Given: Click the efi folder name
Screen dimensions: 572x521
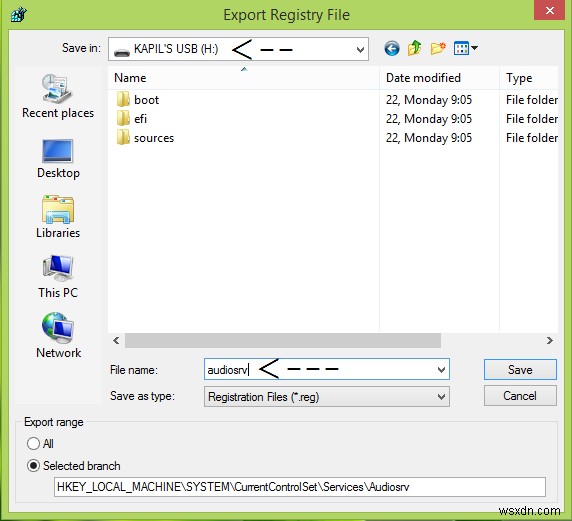Looking at the screenshot, I should [140, 119].
